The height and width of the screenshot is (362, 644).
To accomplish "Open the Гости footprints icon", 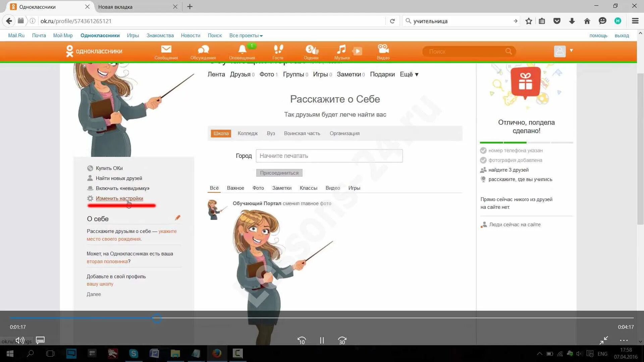I will click(278, 49).
